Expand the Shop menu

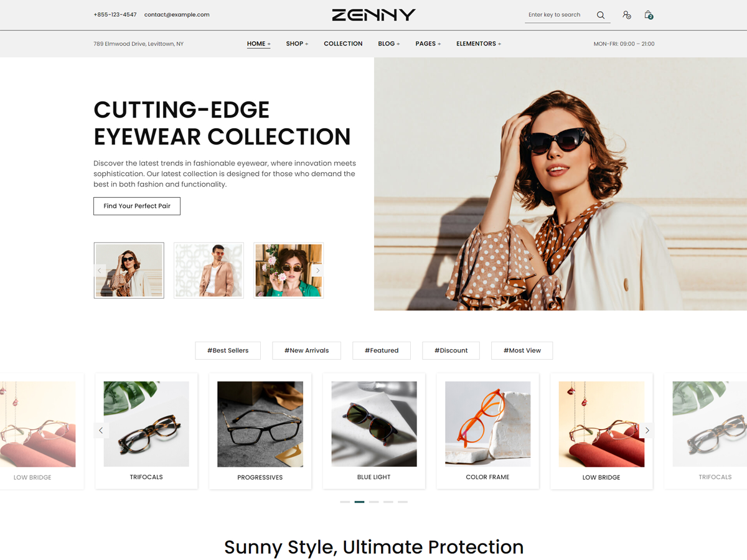[297, 44]
